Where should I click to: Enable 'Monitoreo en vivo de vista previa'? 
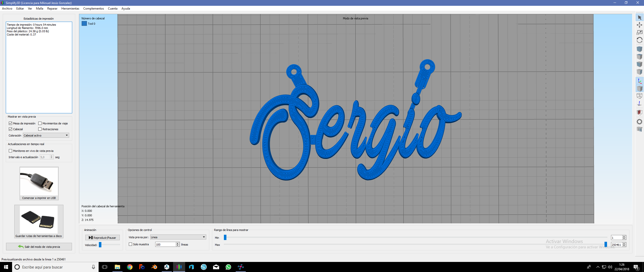click(x=11, y=151)
